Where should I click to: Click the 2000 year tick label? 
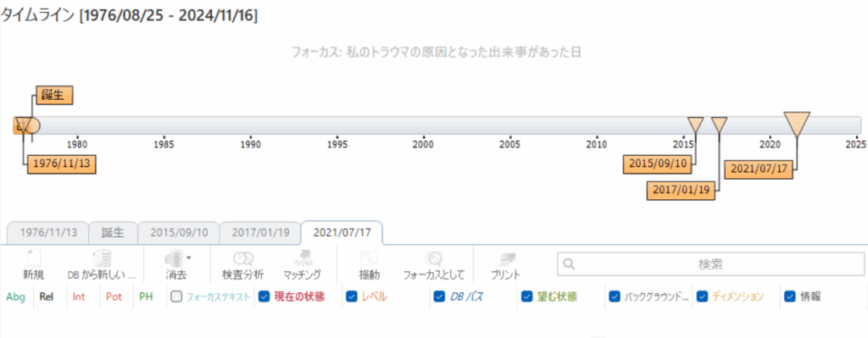coord(424,145)
